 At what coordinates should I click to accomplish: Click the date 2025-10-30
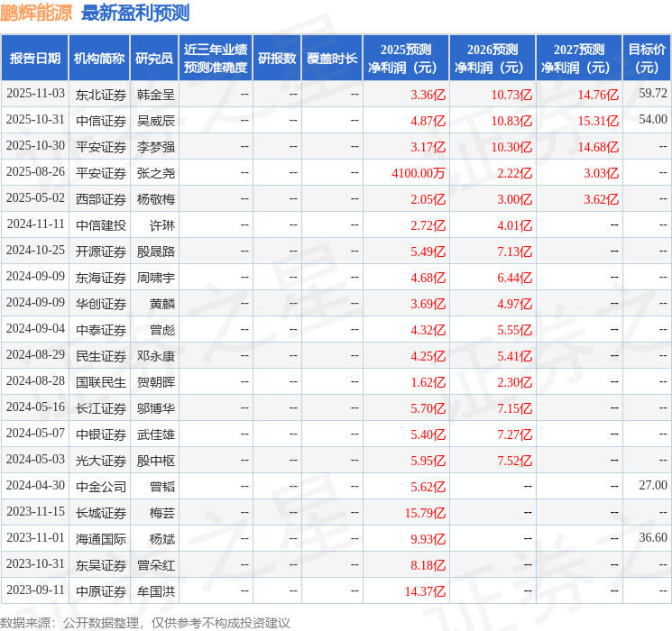(x=35, y=146)
